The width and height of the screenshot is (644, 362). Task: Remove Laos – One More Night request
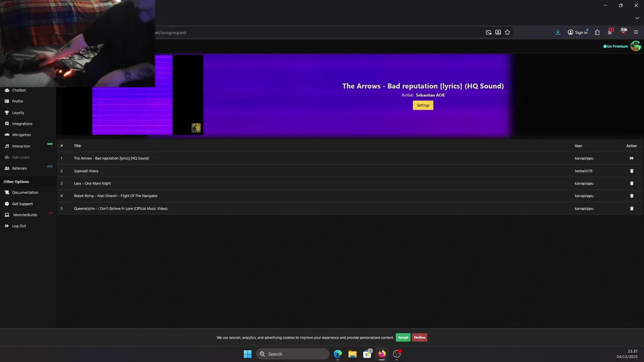click(x=631, y=184)
